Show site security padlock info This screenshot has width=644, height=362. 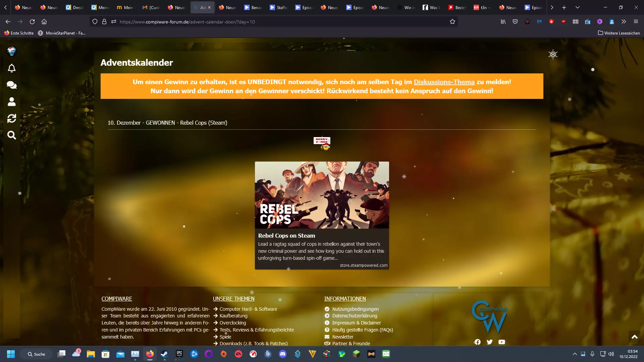pyautogui.click(x=104, y=22)
